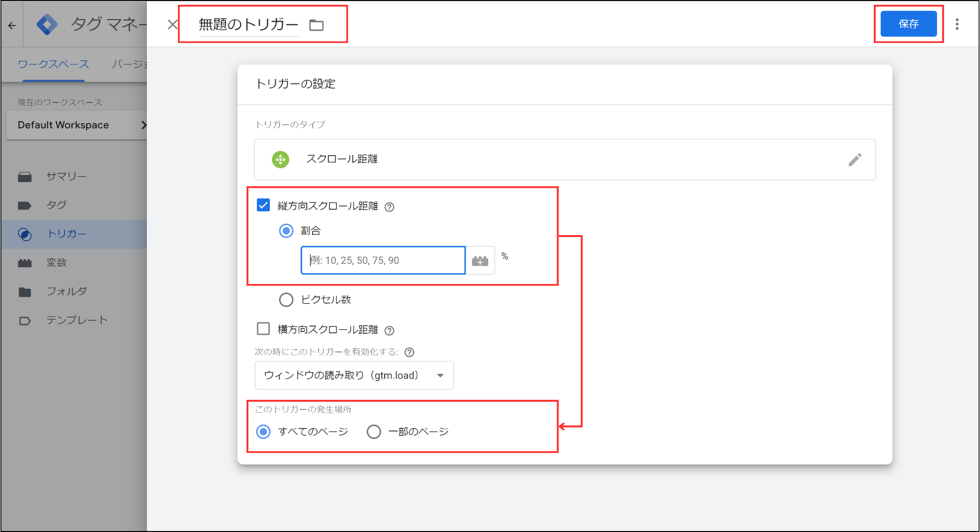
Task: Click the トリガー sidebar icon
Action: (25, 234)
